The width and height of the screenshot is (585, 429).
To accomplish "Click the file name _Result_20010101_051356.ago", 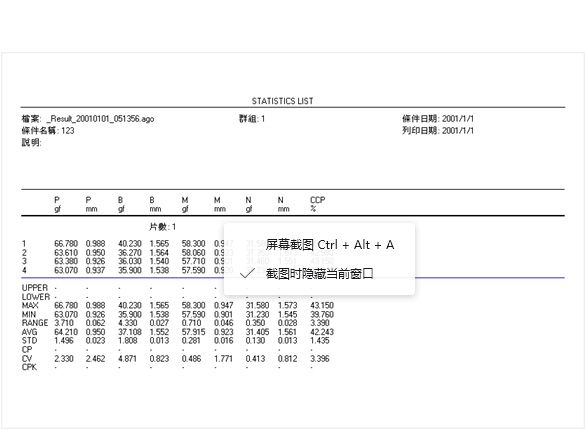I will point(100,119).
